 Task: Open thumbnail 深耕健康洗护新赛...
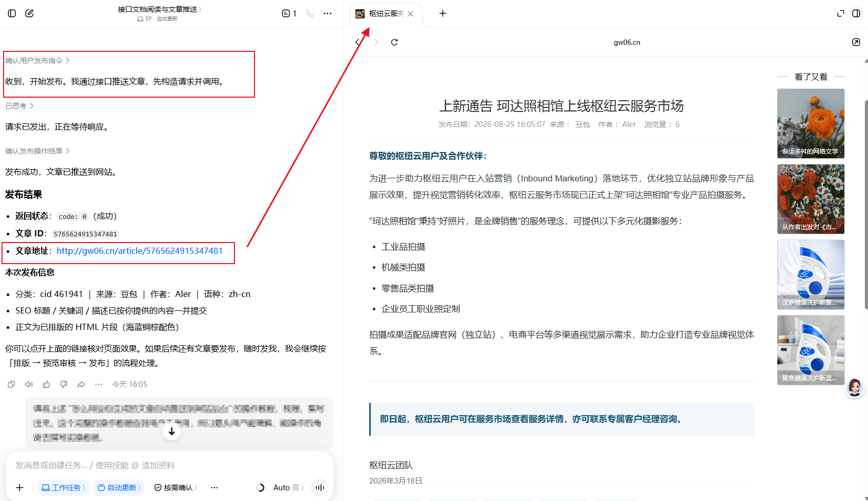[810, 274]
